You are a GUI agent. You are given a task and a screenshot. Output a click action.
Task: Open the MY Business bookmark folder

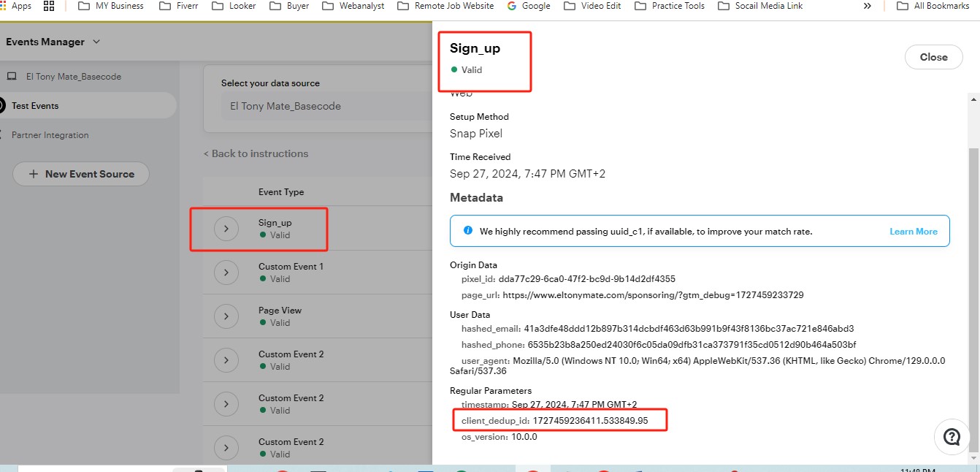[111, 6]
